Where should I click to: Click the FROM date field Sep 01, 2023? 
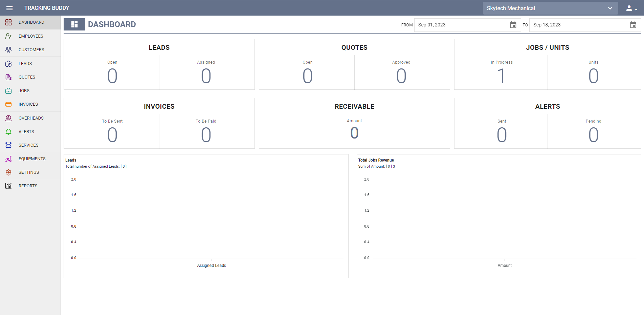pyautogui.click(x=460, y=25)
